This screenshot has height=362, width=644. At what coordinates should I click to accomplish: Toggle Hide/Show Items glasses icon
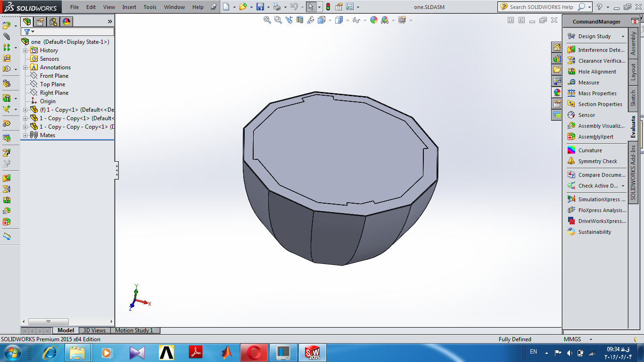(x=356, y=20)
